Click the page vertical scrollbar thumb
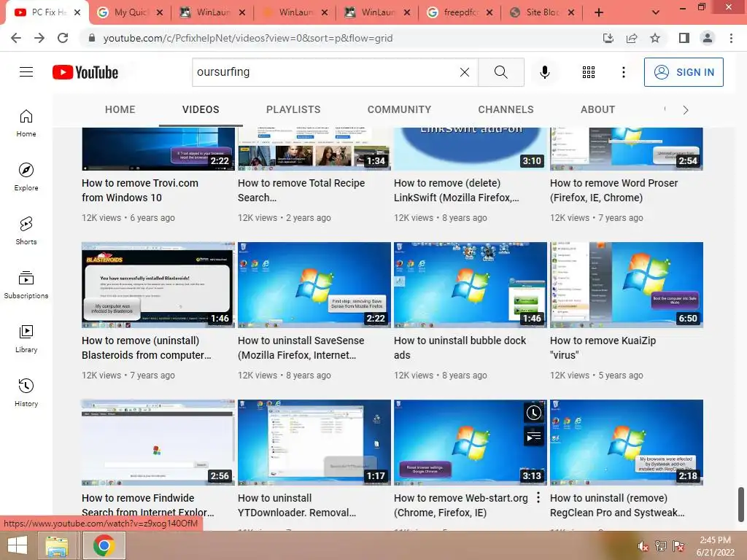Screen dimensions: 747x560 pyautogui.click(x=741, y=505)
